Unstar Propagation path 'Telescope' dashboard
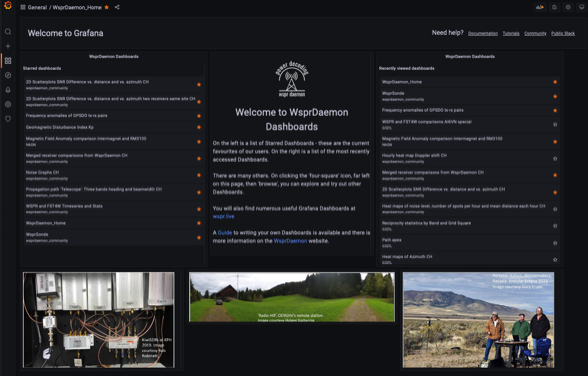Image resolution: width=588 pixels, height=376 pixels. [x=199, y=192]
